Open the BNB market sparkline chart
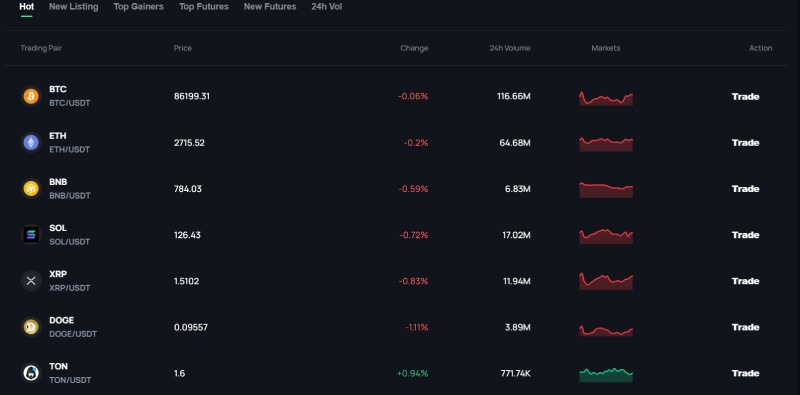Screen dimensions: 800x395 [x=606, y=190]
